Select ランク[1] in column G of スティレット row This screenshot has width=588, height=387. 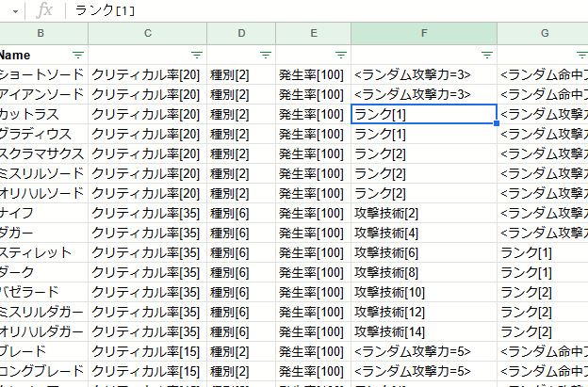543,252
